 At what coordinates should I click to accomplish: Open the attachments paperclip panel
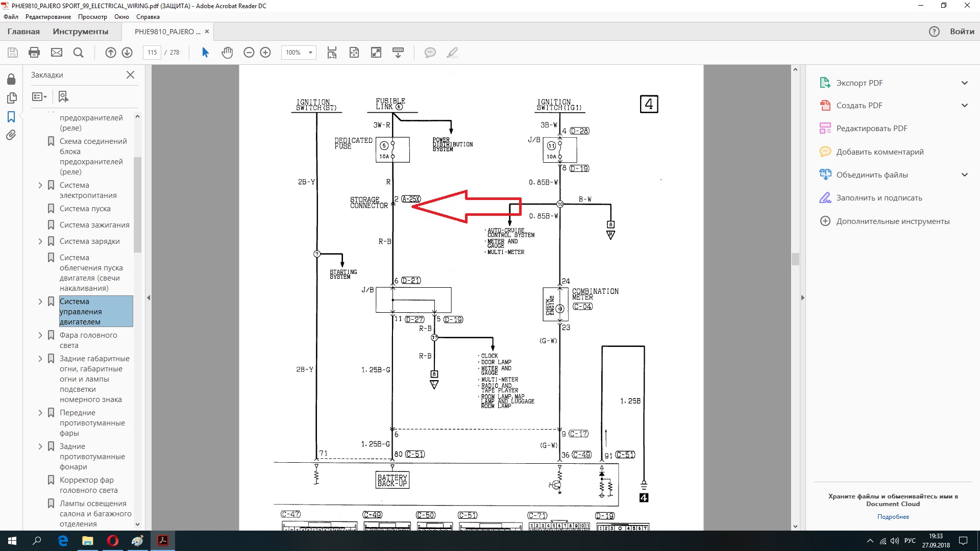coord(11,135)
